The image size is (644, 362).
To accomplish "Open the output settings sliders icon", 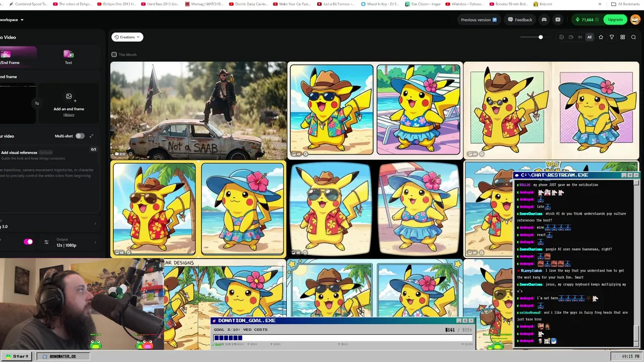I will click(x=46, y=242).
